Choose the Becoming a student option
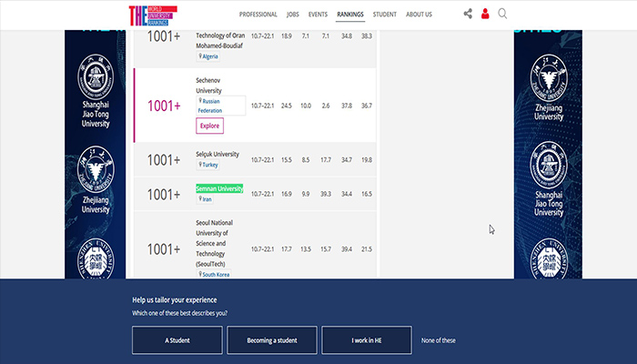The width and height of the screenshot is (637, 364). (x=272, y=340)
